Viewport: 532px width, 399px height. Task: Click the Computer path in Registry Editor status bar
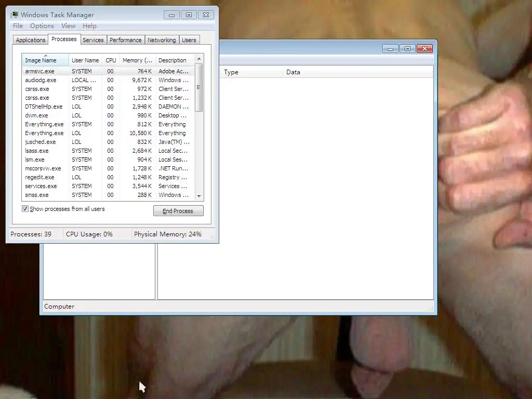(x=59, y=307)
